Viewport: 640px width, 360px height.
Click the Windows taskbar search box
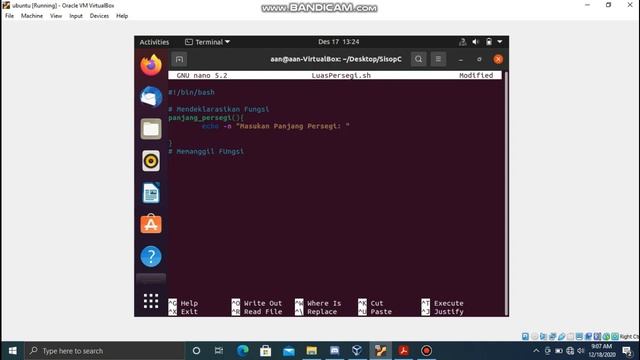(105, 351)
